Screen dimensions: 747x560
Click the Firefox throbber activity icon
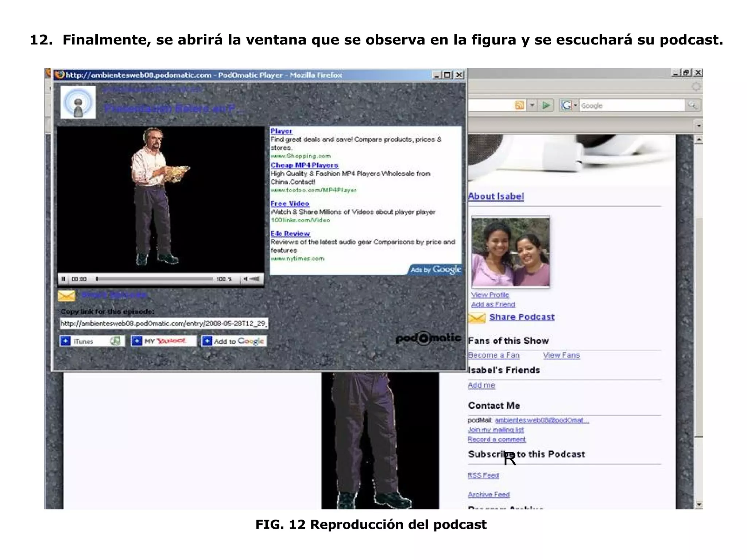coord(696,87)
